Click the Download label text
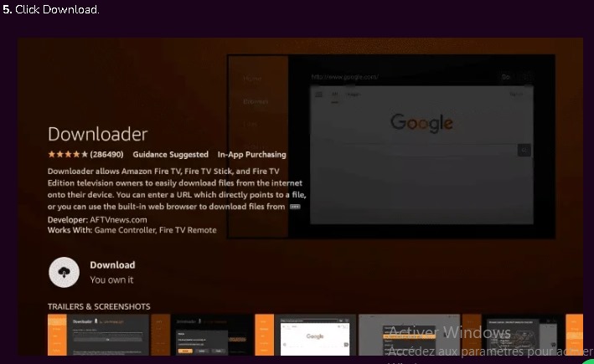 pyautogui.click(x=112, y=265)
